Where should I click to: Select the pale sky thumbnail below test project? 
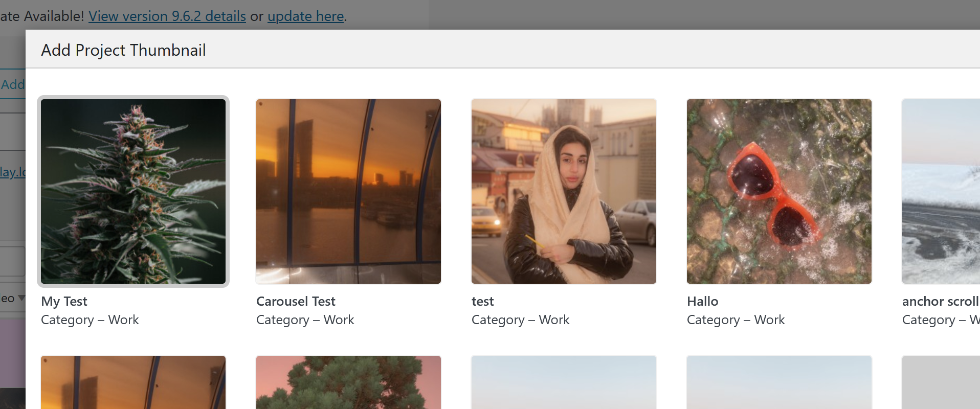564,382
